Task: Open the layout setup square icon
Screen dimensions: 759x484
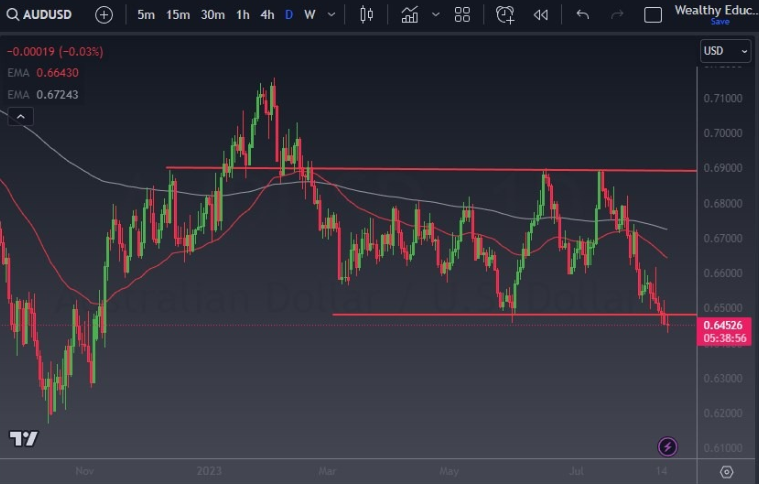Action: (x=653, y=15)
